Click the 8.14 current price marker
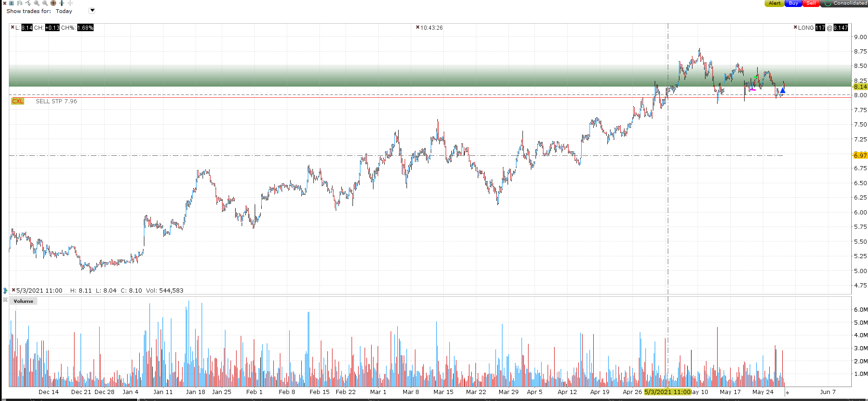 860,87
